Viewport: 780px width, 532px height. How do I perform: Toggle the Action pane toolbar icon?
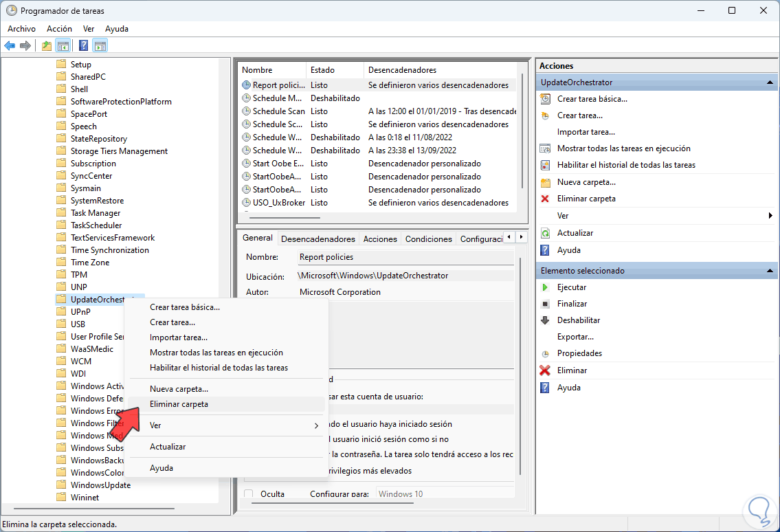100,46
